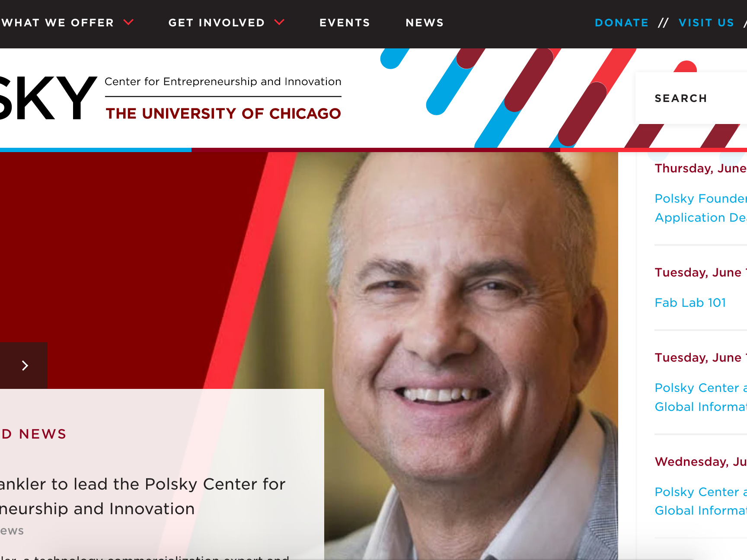Viewport: 747px width, 560px height.
Task: Click the Donate link
Action: tap(622, 22)
